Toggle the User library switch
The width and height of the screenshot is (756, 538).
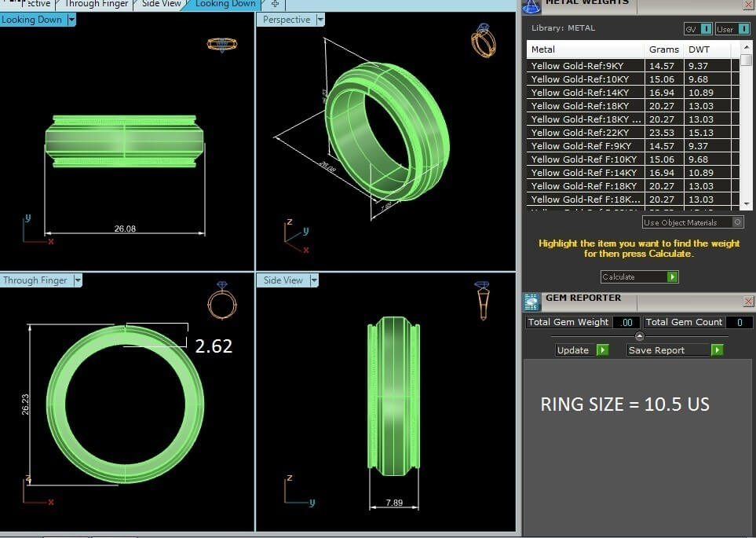click(x=743, y=29)
